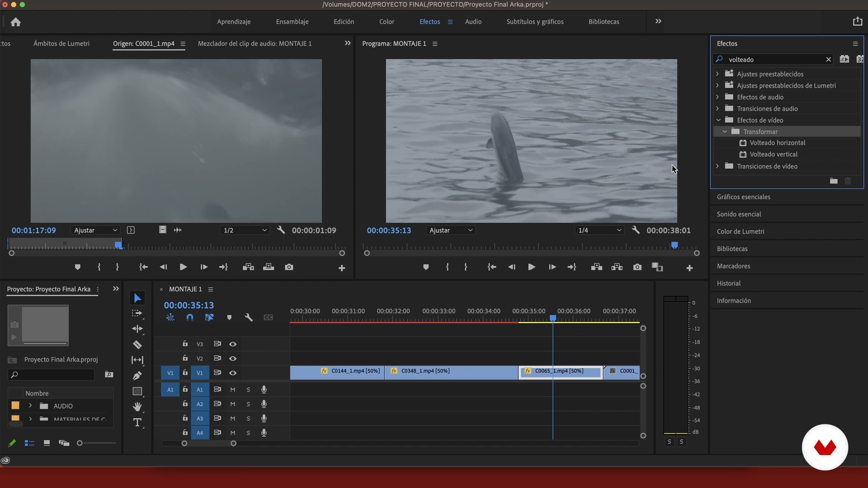Export frame from Source monitor camera icon
868x488 pixels.
click(289, 267)
